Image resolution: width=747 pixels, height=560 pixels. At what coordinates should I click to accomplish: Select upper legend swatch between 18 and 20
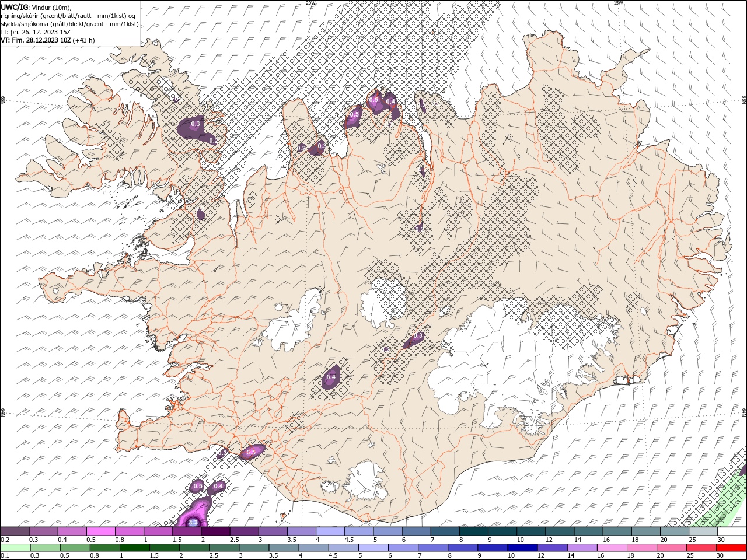point(645,531)
